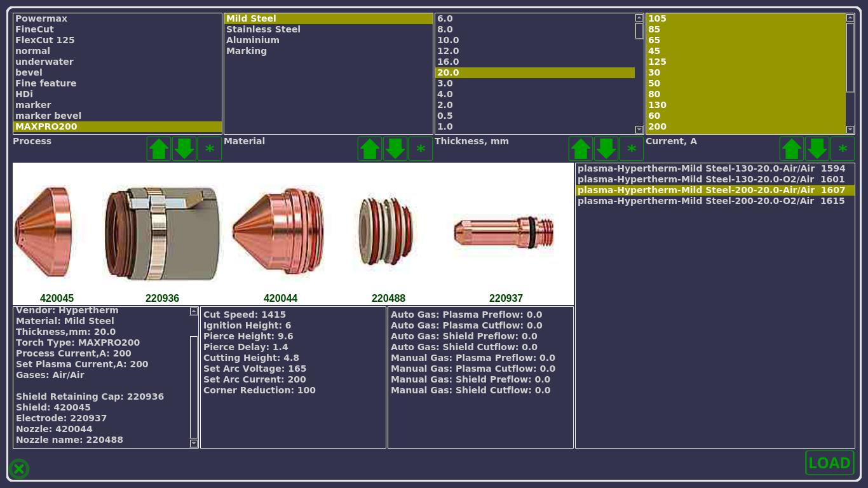Select FineCut in the process list
Image resolution: width=868 pixels, height=488 pixels.
pos(35,29)
